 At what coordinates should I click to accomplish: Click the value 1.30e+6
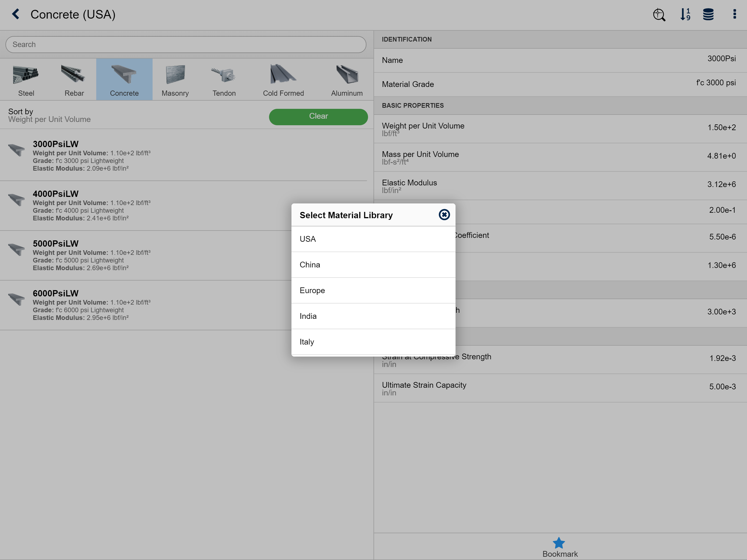(721, 266)
